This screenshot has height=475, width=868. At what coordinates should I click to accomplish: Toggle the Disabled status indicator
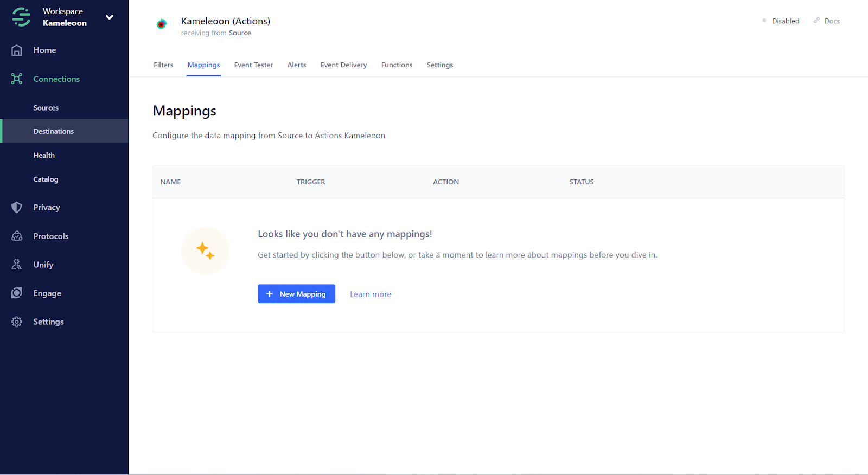[x=781, y=21]
